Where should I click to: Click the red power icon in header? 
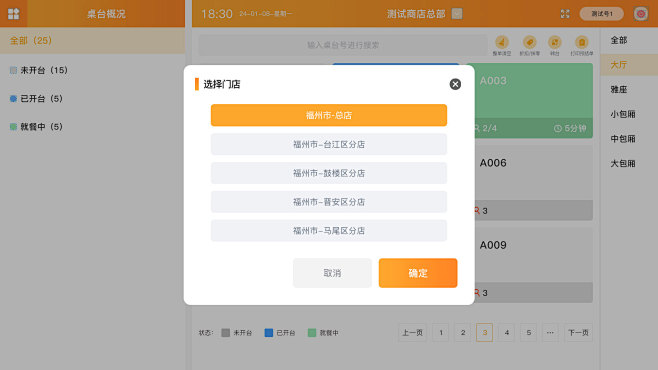(641, 14)
